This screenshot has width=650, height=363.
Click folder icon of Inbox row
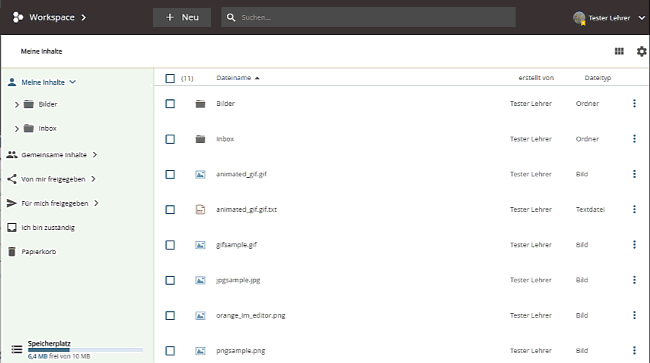click(200, 139)
